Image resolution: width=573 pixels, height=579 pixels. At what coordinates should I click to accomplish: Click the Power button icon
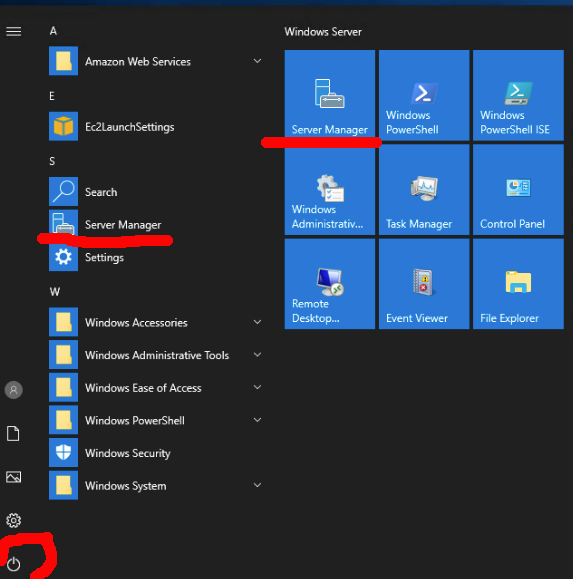click(14, 564)
